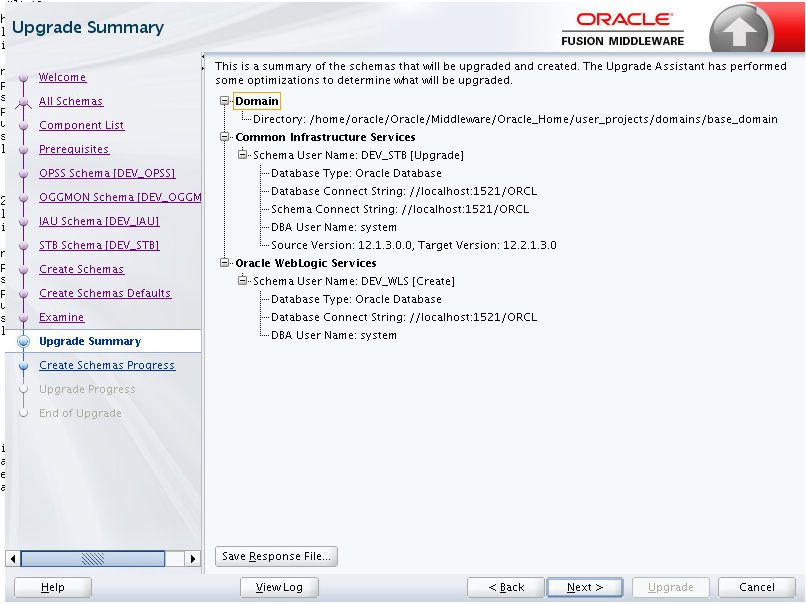Select the domain Directory path row
The image size is (806, 604).
click(x=515, y=119)
